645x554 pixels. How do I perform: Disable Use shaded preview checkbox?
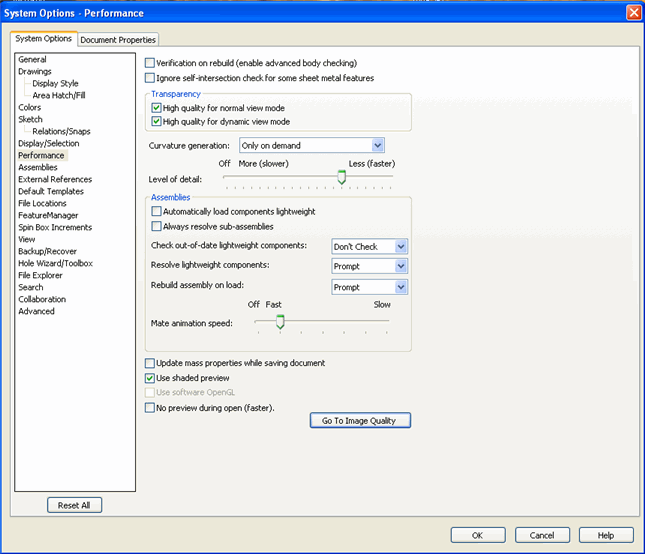pyautogui.click(x=150, y=378)
